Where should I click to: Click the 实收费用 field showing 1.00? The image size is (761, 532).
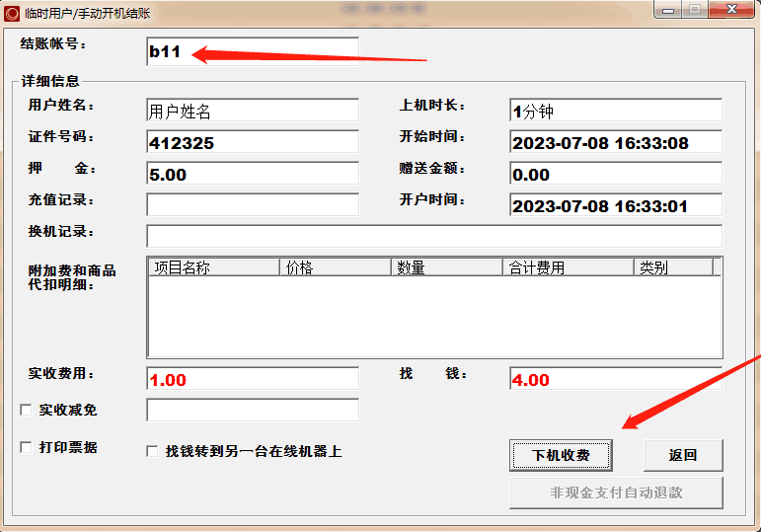tap(253, 379)
